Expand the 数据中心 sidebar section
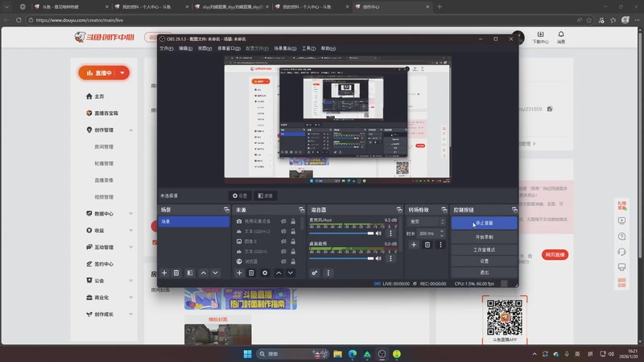The height and width of the screenshot is (362, 644). coord(130,214)
